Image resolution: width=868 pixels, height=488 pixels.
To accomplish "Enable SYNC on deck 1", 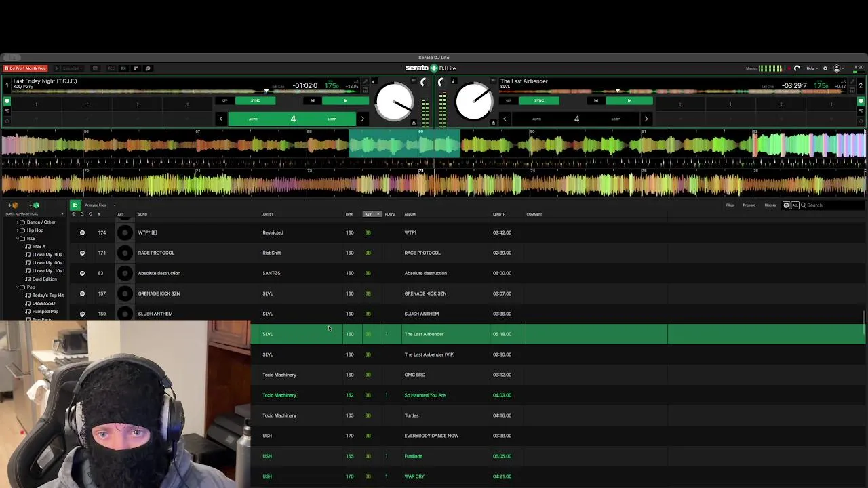I will [x=255, y=100].
